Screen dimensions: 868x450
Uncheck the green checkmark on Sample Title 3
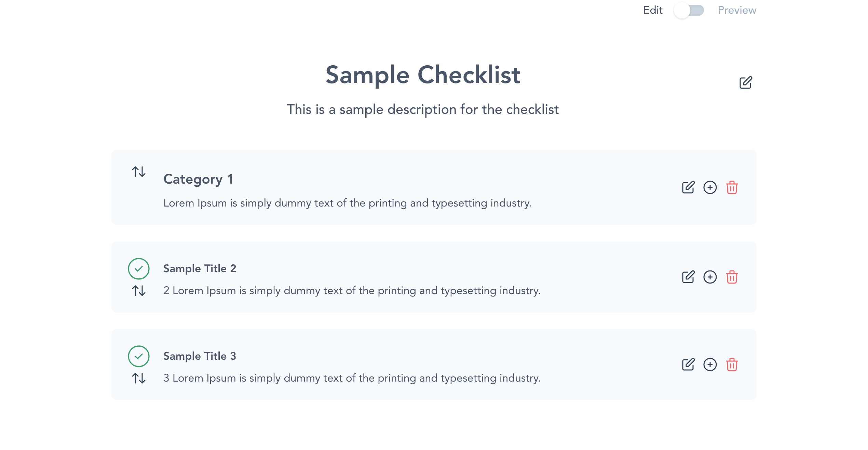138,356
